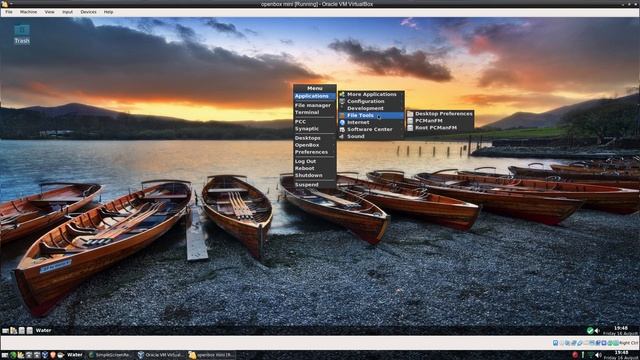Image resolution: width=640 pixels, height=360 pixels.
Task: Expand the Preferences submenu in Menu
Action: [x=315, y=152]
